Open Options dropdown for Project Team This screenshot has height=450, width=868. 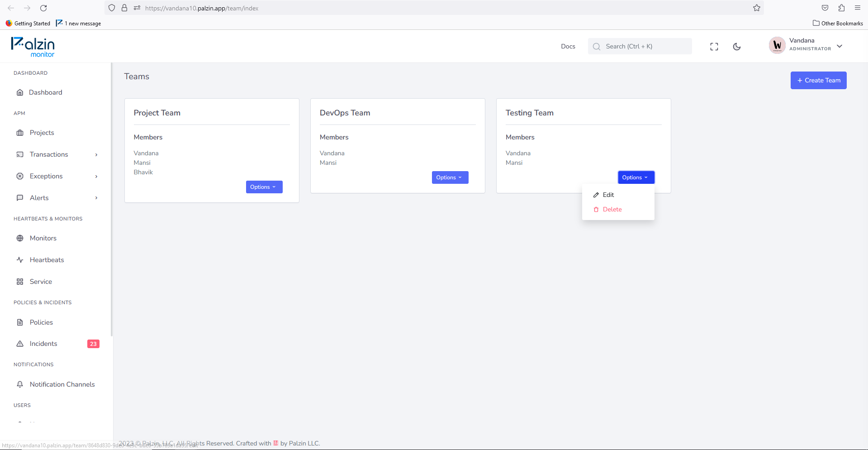tap(264, 187)
